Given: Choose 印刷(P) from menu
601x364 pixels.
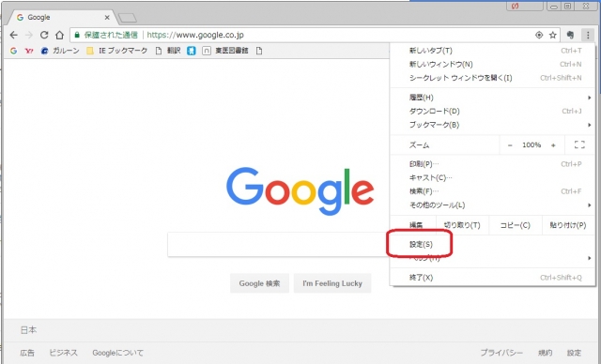Looking at the screenshot, I should 493,164.
